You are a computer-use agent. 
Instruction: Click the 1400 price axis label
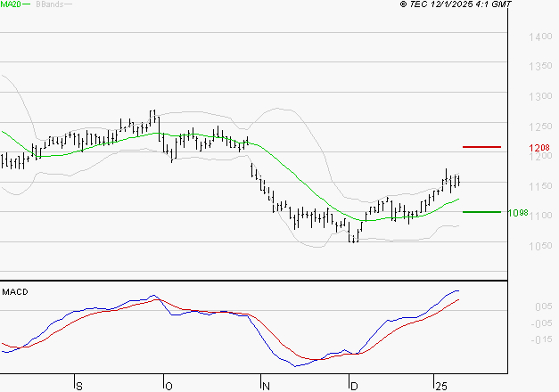[x=540, y=37]
